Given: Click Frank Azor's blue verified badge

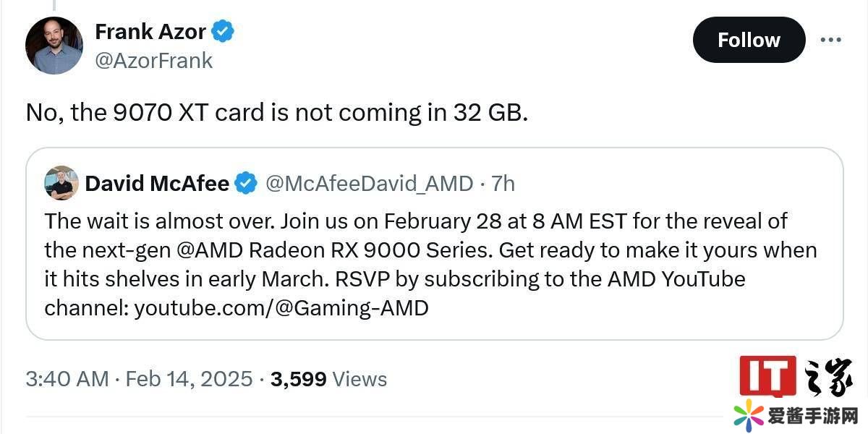Looking at the screenshot, I should point(222,31).
